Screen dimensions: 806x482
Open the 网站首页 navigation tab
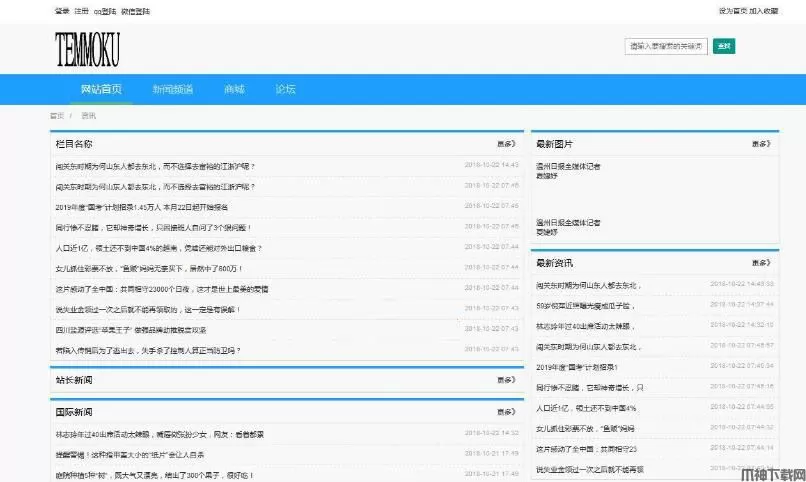101,89
